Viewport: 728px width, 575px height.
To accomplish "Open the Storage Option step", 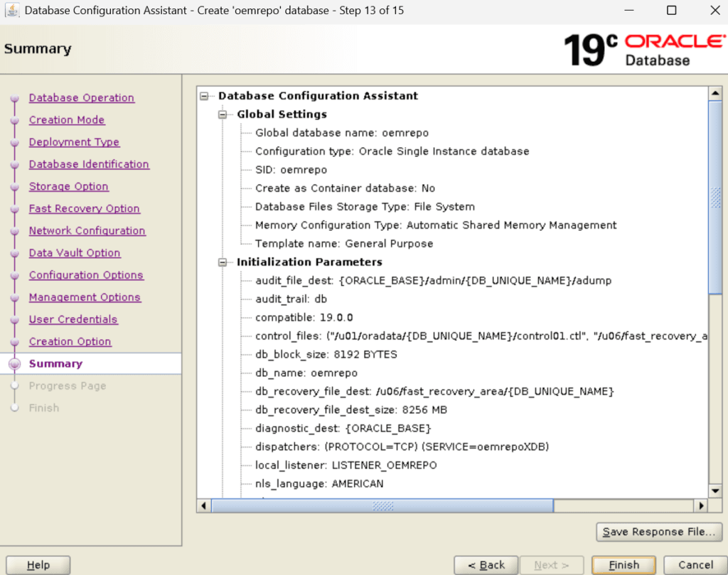I will point(69,186).
